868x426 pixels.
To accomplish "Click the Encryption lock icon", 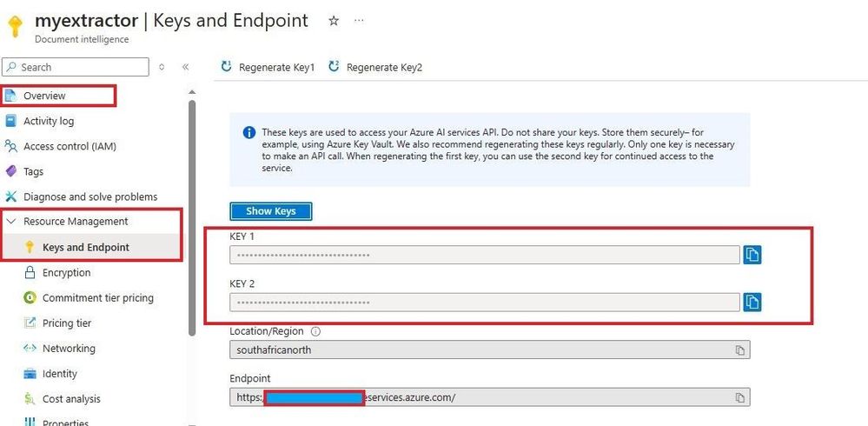I will 30,272.
